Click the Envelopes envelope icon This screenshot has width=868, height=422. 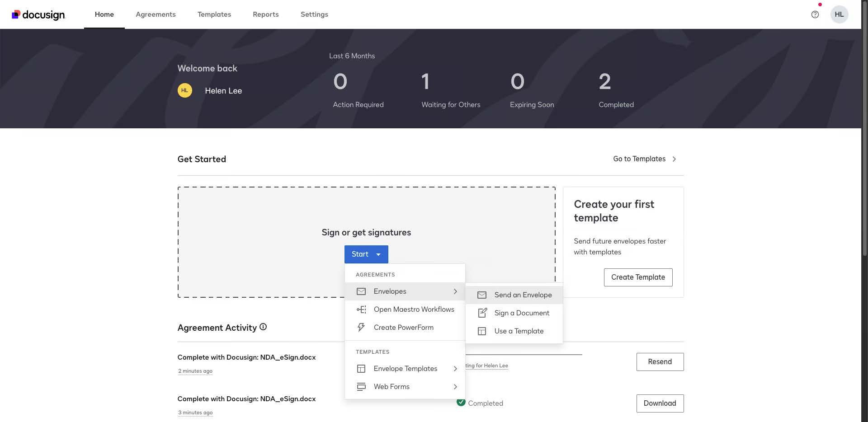pyautogui.click(x=361, y=291)
